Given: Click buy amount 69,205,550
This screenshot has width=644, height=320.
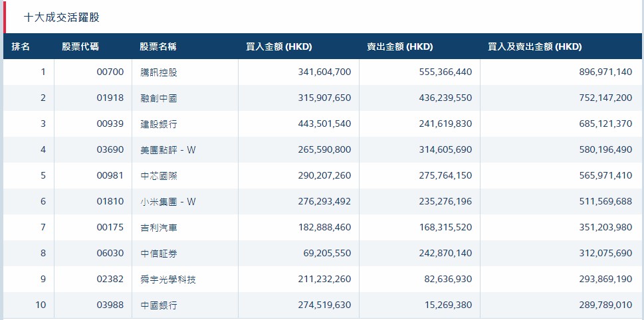Looking at the screenshot, I should click(x=328, y=253).
